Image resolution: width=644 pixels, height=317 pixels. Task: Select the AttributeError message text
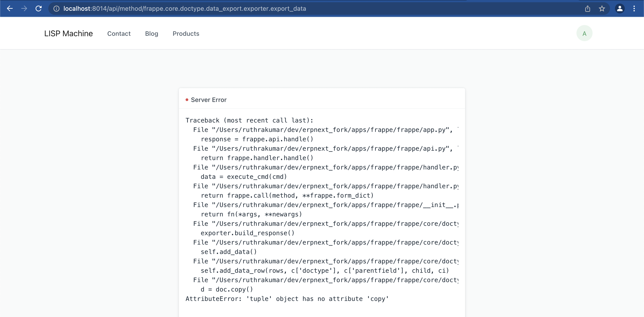pyautogui.click(x=287, y=299)
